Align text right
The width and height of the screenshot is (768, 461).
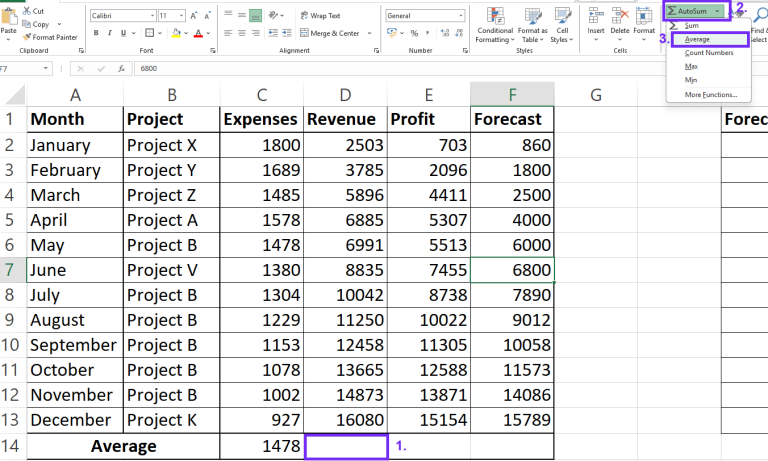click(x=255, y=33)
